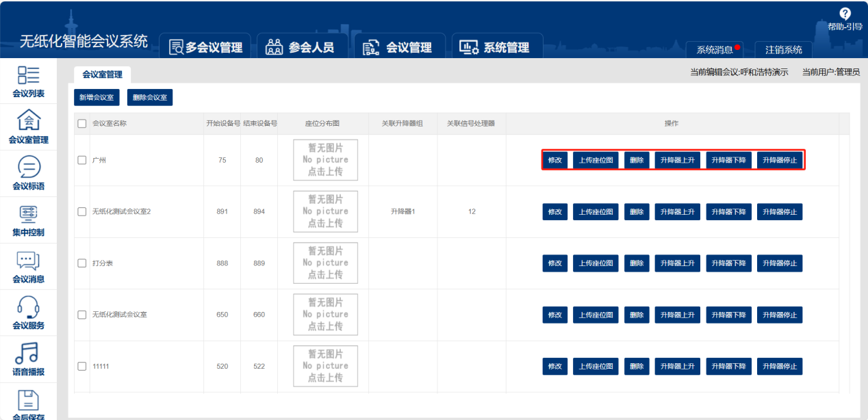Open 会议消息 chat icon in sidebar
Screen dimensions: 868x420
pos(28,261)
